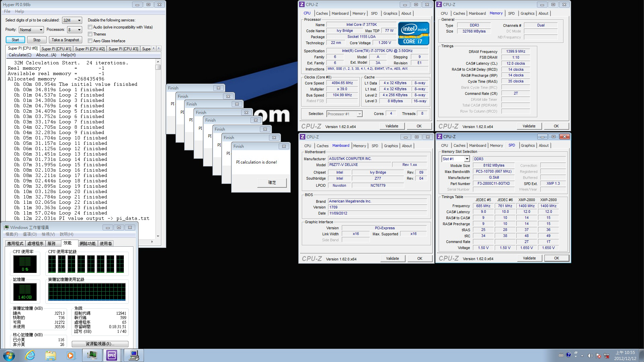Click the memory 1.40 GB gauge
The image size is (644, 362).
[x=25, y=292]
